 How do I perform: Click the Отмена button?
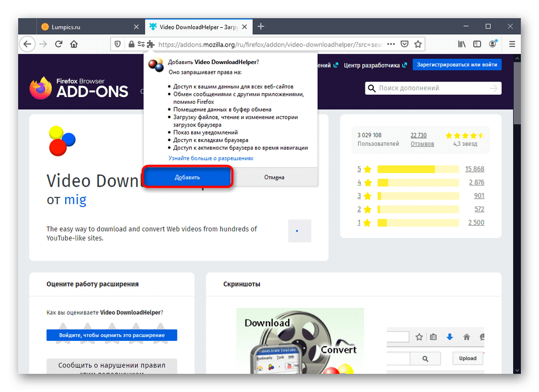(x=274, y=177)
